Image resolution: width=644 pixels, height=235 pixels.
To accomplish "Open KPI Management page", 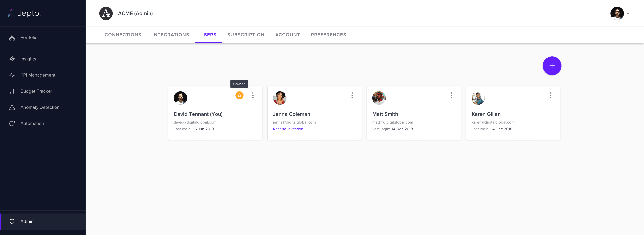I will tap(43, 75).
